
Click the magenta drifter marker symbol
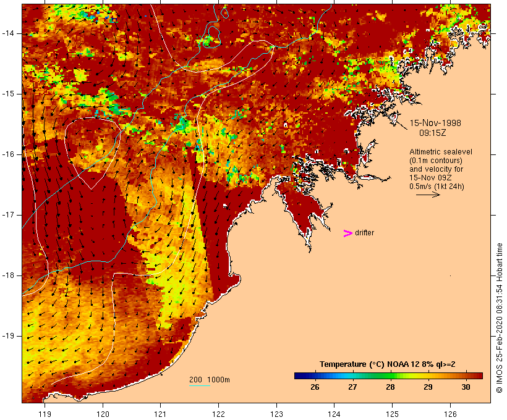coord(348,233)
